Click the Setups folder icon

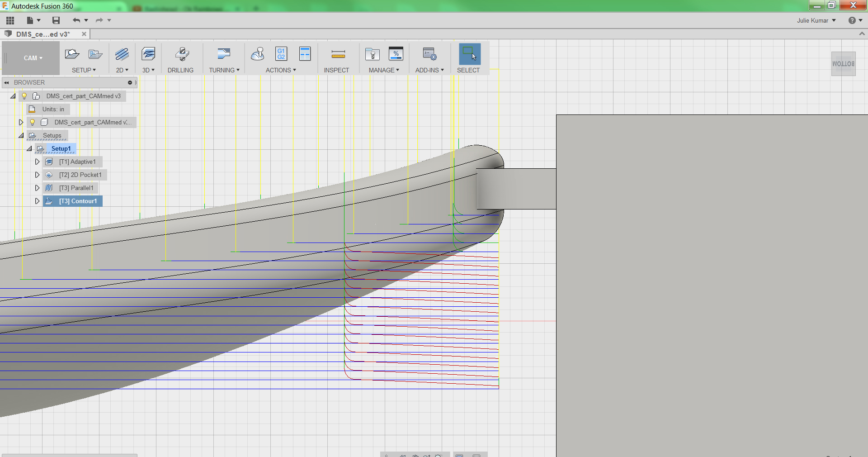[33, 135]
